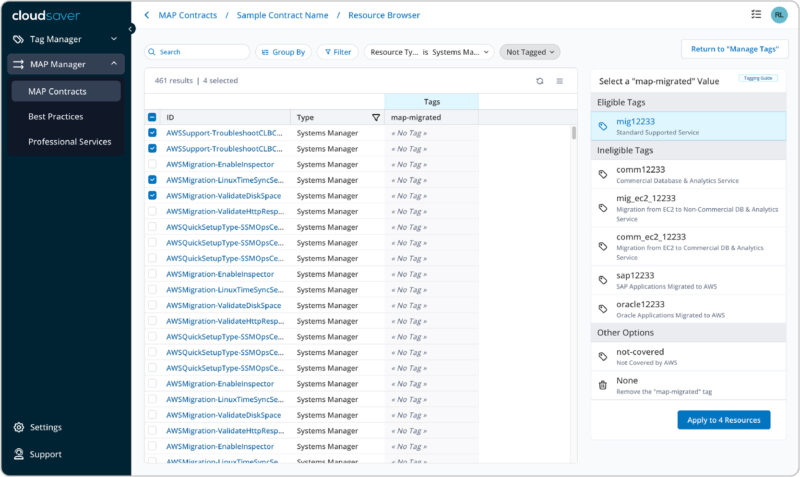
Task: Uncheck the AWSMigration-ValidateDiskSpace row checkbox
Action: [152, 196]
